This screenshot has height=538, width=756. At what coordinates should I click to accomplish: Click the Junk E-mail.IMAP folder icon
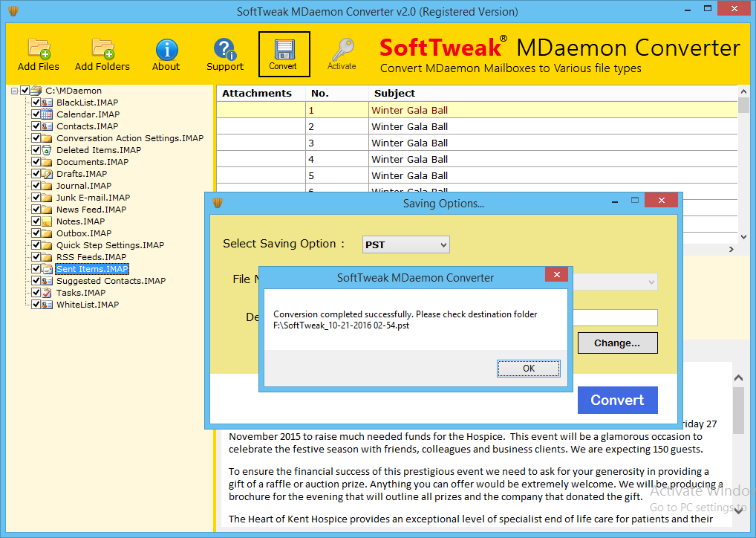pos(47,198)
